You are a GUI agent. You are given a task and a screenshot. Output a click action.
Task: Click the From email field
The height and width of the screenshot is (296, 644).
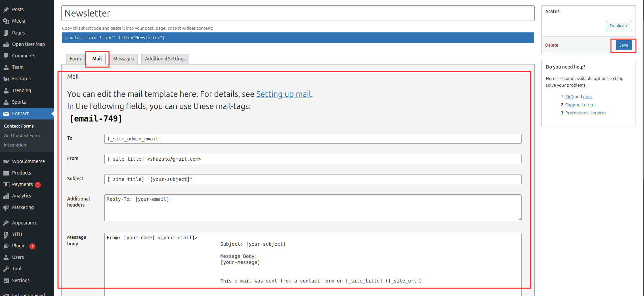click(x=313, y=159)
